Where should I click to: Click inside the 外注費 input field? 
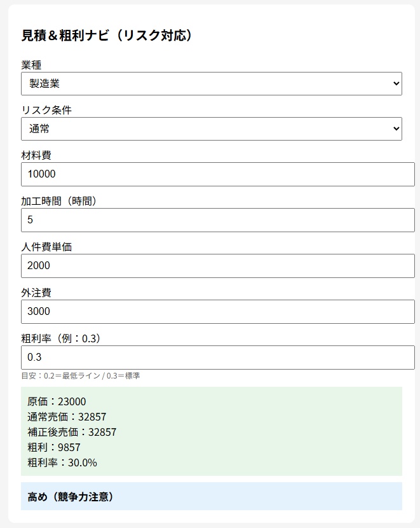[x=210, y=311]
